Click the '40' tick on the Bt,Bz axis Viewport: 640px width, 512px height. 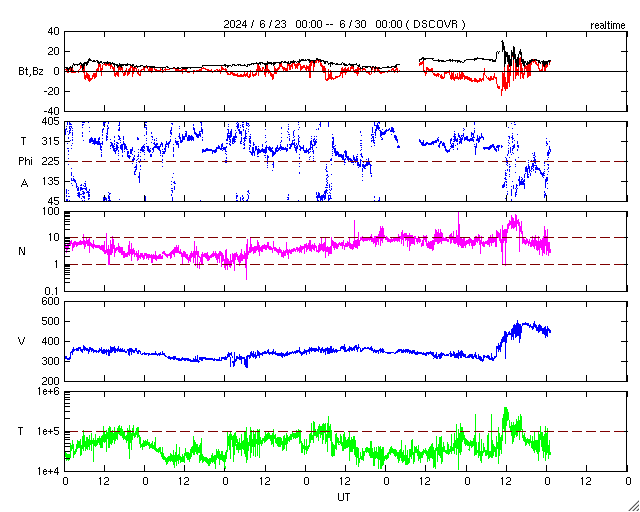(54, 31)
